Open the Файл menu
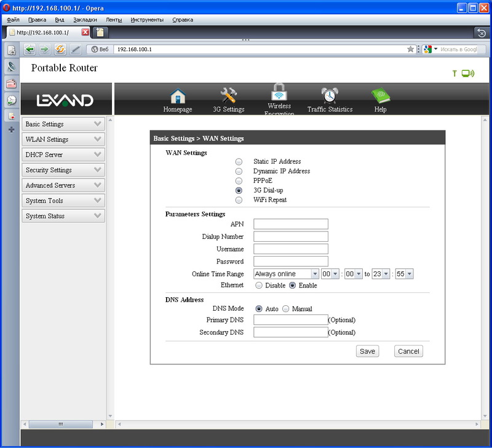Screen dimensions: 492x448 (x=13, y=20)
